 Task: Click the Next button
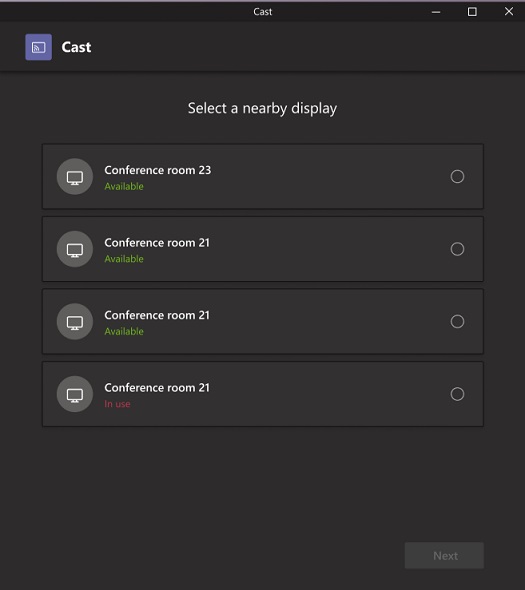(444, 555)
